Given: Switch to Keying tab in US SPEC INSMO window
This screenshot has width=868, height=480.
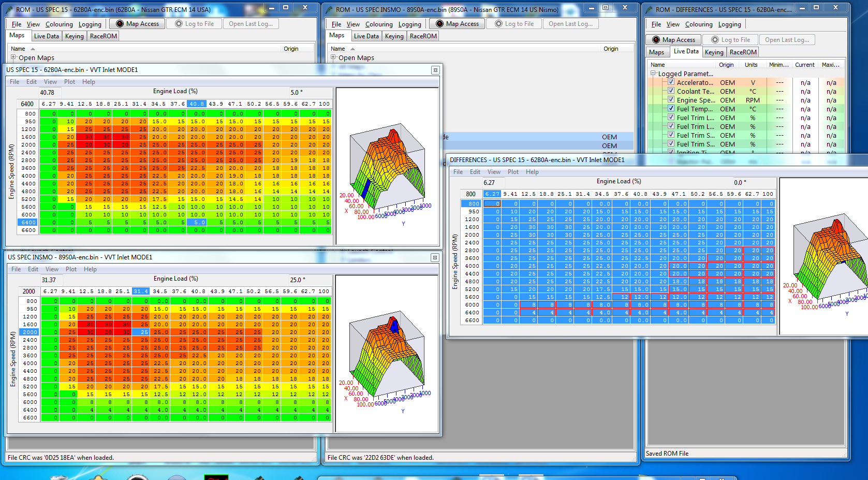Looking at the screenshot, I should tap(394, 36).
